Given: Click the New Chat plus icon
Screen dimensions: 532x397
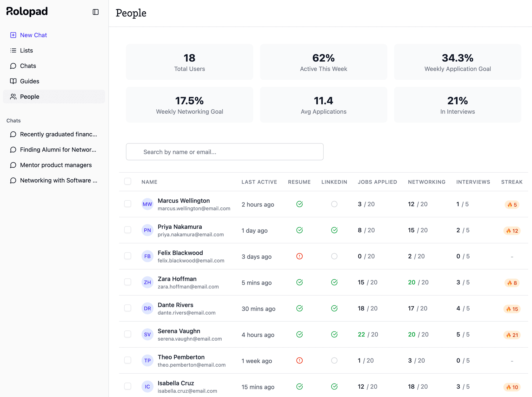Looking at the screenshot, I should tap(13, 35).
